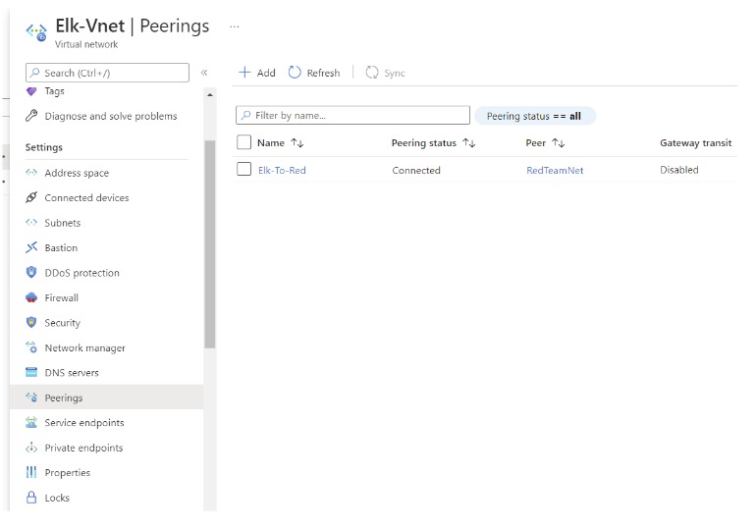This screenshot has height=532, width=756.
Task: Click the Network manager icon
Action: pos(31,348)
